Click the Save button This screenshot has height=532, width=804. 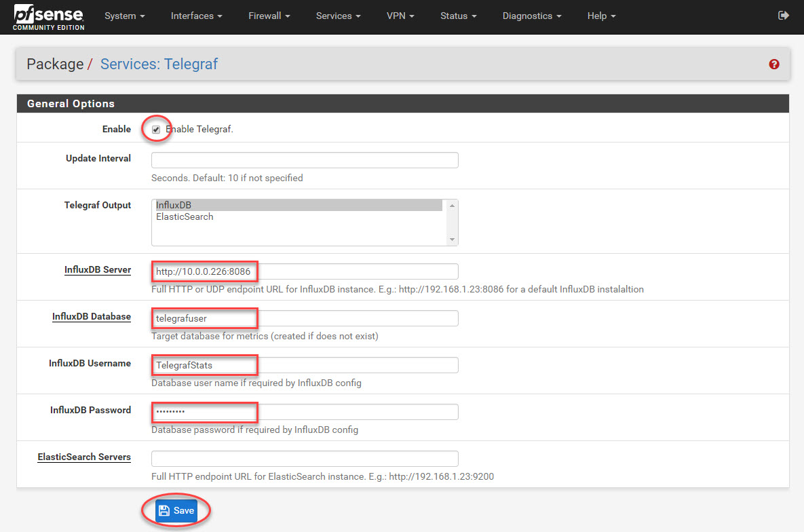click(176, 510)
